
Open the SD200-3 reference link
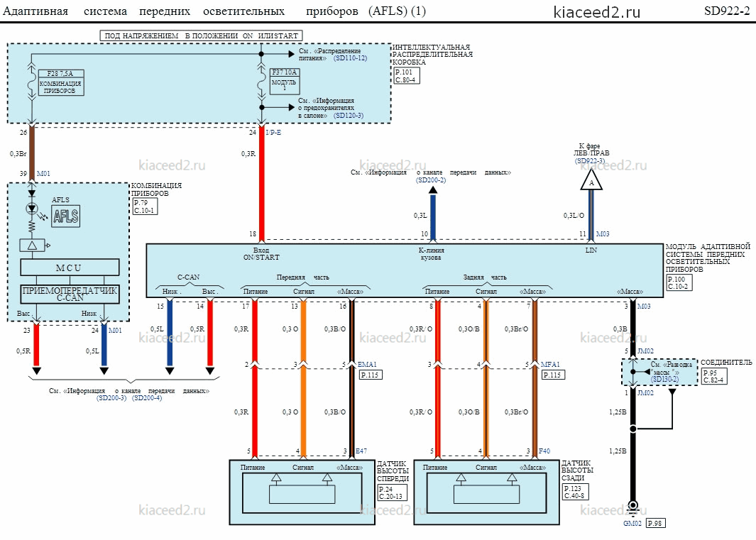click(x=111, y=398)
